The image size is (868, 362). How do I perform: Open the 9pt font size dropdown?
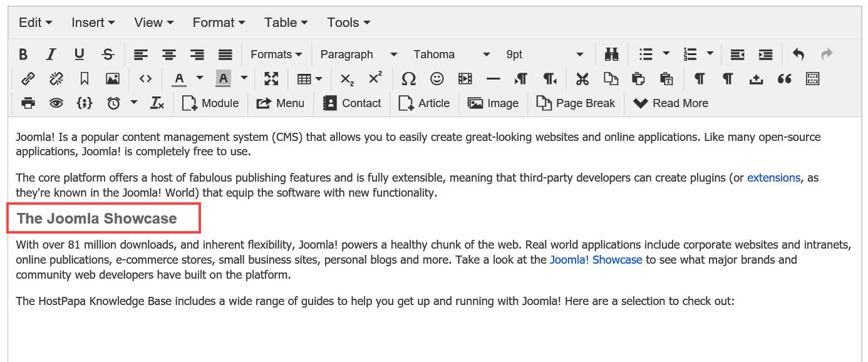[544, 54]
